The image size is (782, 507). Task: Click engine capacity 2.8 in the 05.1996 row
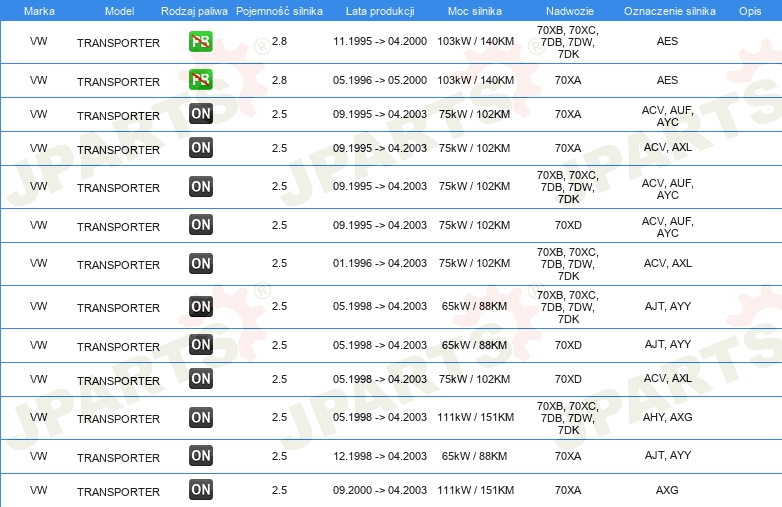click(x=279, y=80)
